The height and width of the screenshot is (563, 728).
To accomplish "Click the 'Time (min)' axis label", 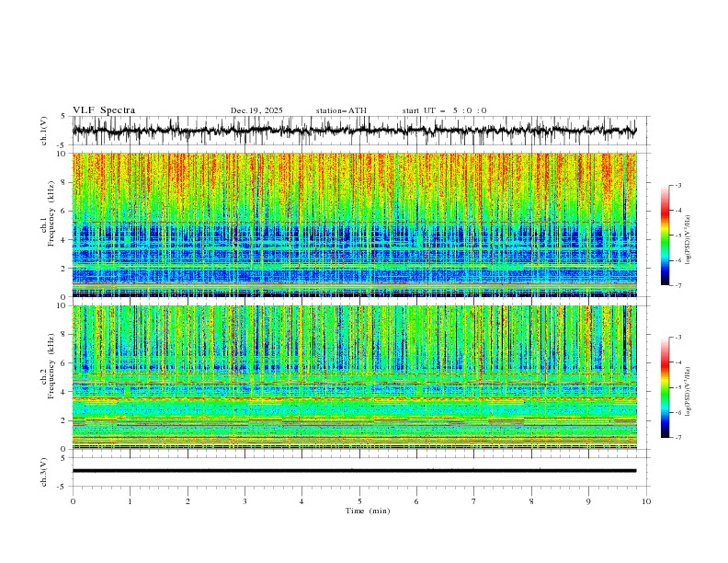I will click(x=368, y=511).
